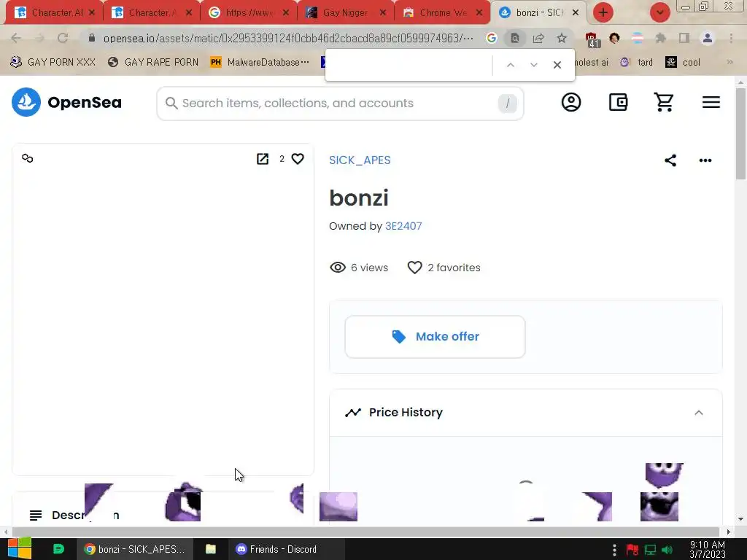Close the bonzi OpenSea tab
The image size is (747, 560).
(x=576, y=13)
